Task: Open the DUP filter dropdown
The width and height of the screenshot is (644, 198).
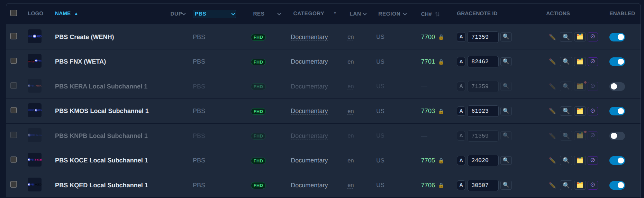Action: (x=178, y=14)
